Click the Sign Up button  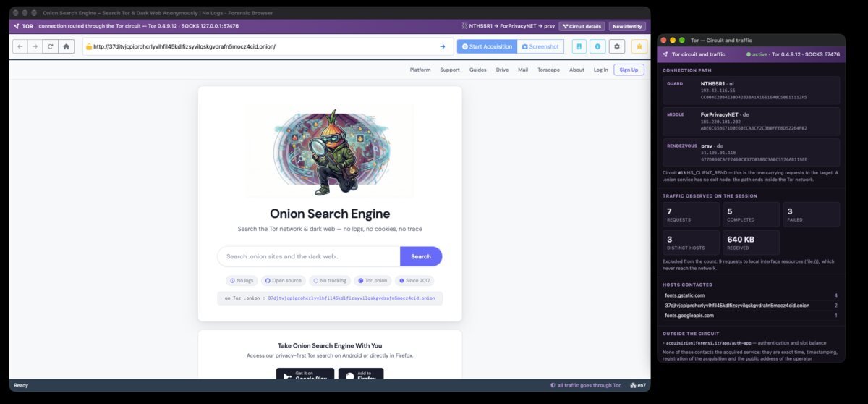tap(629, 70)
